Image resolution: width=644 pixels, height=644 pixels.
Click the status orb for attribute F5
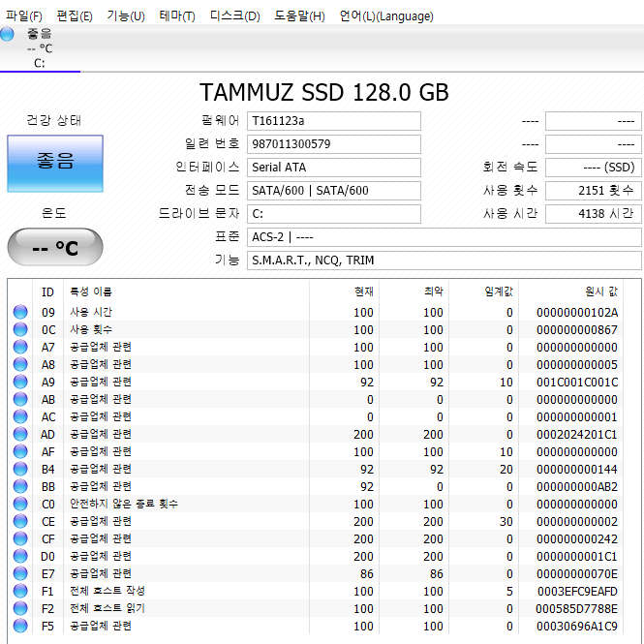click(x=20, y=626)
